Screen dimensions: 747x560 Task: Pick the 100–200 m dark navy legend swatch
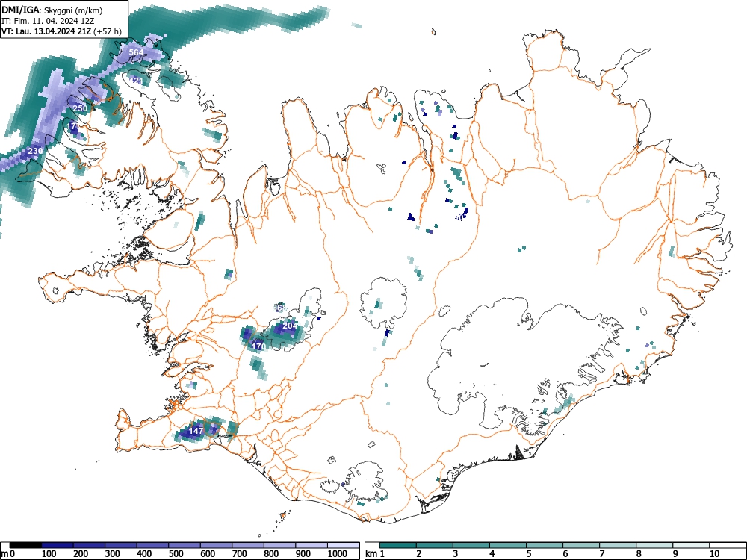58,545
